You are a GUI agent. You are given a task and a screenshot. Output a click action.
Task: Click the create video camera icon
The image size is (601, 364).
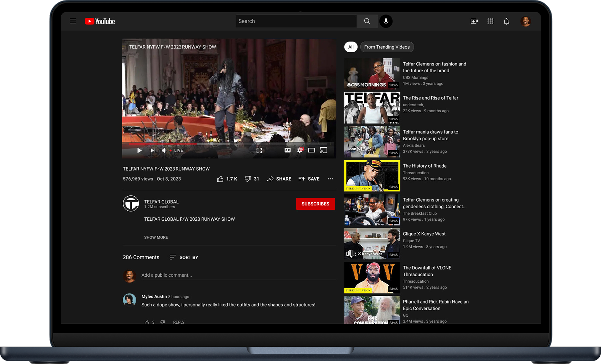[474, 21]
